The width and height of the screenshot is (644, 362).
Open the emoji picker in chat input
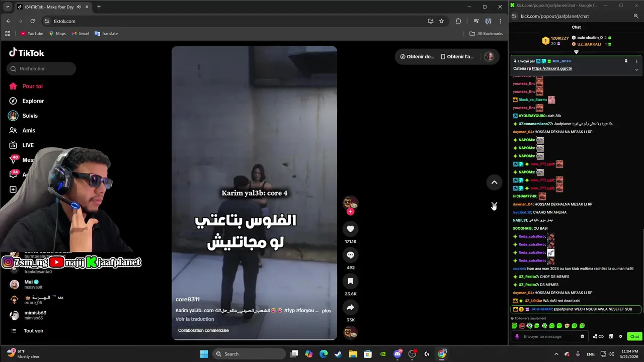click(x=583, y=336)
